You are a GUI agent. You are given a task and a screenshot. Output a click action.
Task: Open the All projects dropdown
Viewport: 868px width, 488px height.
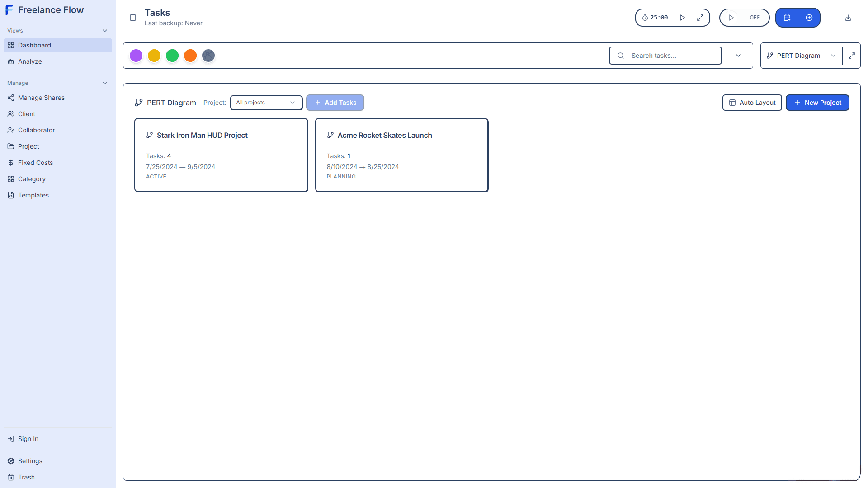[266, 103]
